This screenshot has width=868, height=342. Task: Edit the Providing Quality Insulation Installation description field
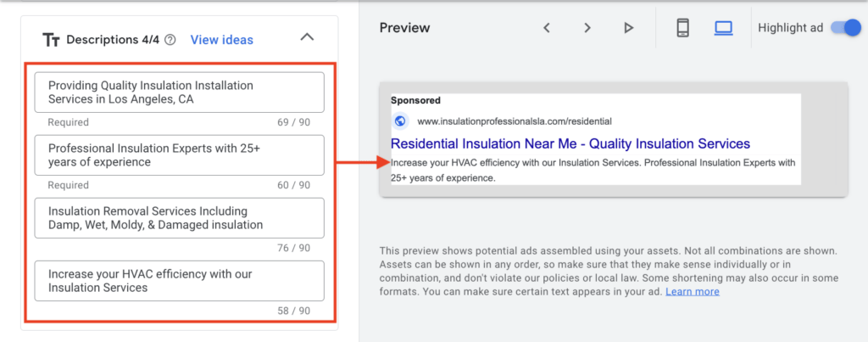pos(180,92)
